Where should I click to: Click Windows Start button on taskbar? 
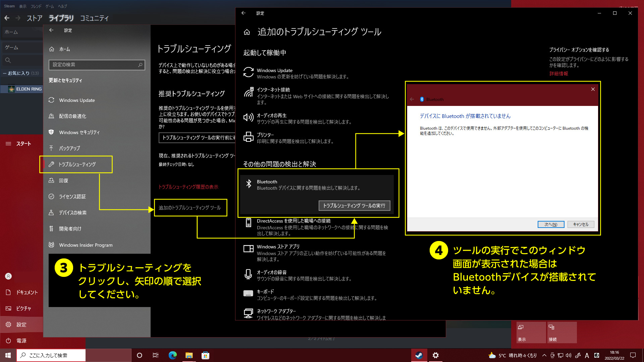point(8,355)
